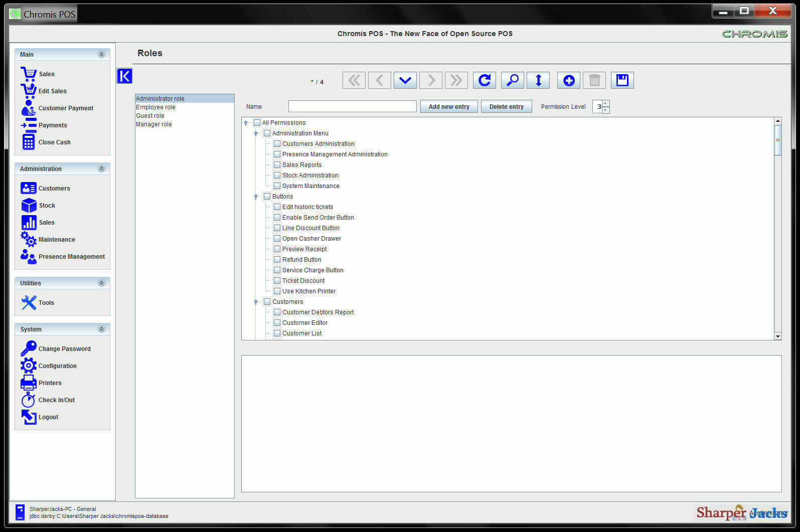Click the down chevron navigation button
Image resolution: width=800 pixels, height=532 pixels.
(x=405, y=80)
